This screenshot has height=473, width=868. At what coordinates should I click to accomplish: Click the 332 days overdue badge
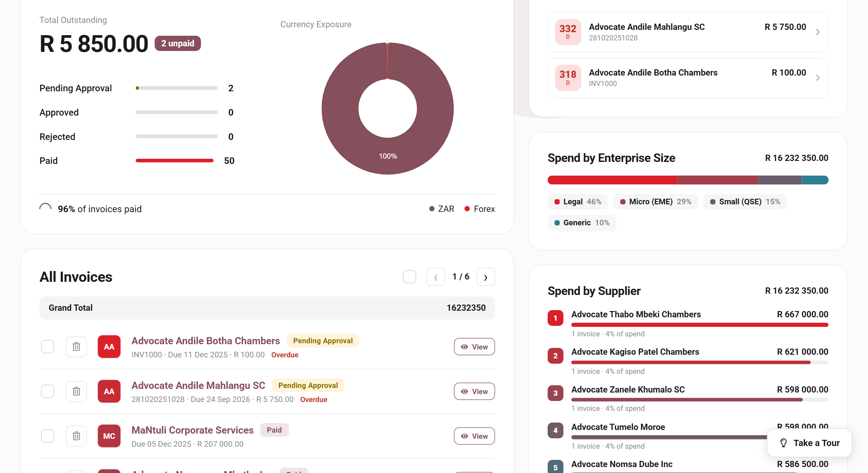(568, 32)
